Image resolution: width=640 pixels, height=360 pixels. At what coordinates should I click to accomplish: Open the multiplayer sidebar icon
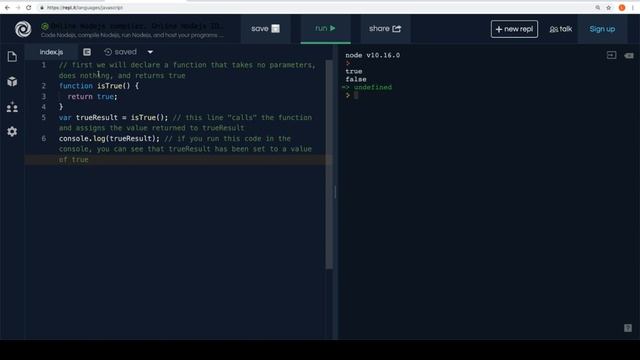[x=12, y=107]
